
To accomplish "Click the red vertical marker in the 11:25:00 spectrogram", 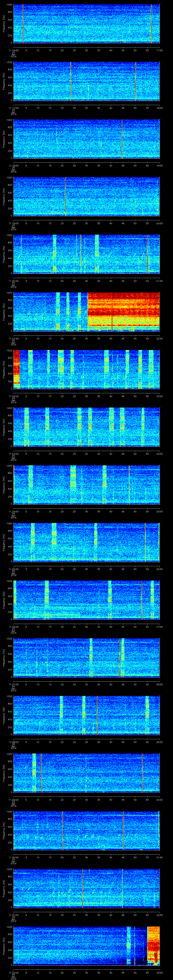I will click(145, 542).
